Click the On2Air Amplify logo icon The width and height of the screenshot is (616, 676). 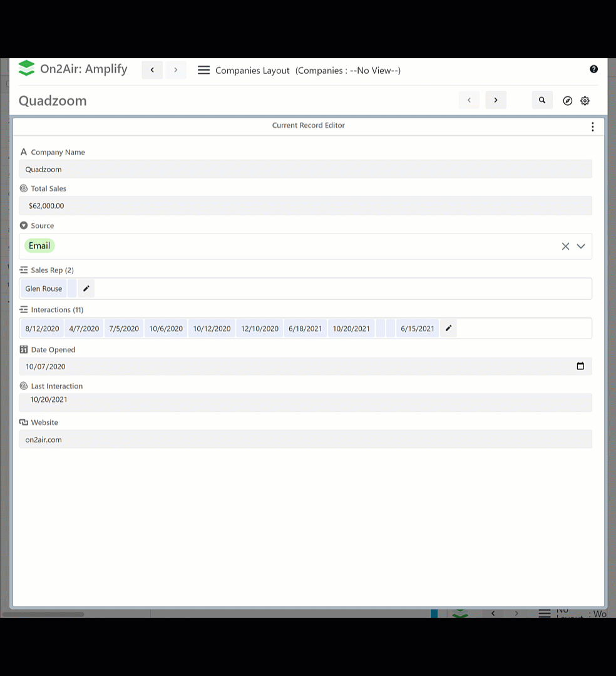[x=27, y=68]
